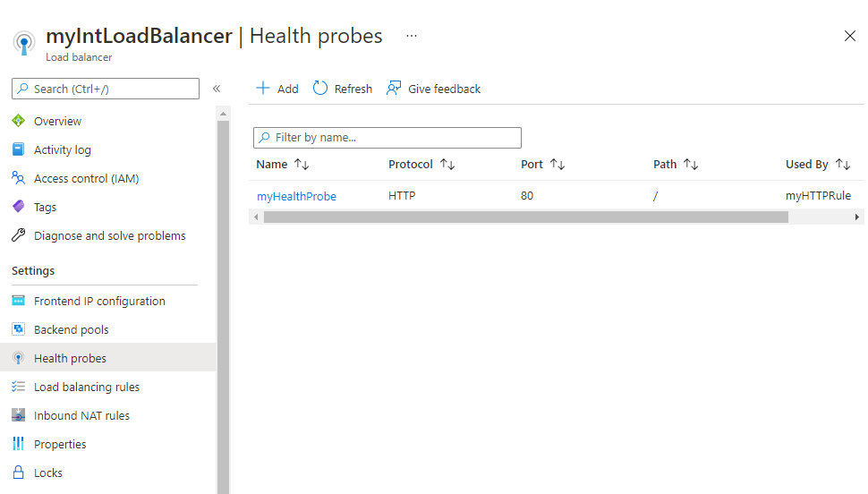Image resolution: width=868 pixels, height=494 pixels.
Task: Click the Locks padlock icon
Action: [x=18, y=473]
